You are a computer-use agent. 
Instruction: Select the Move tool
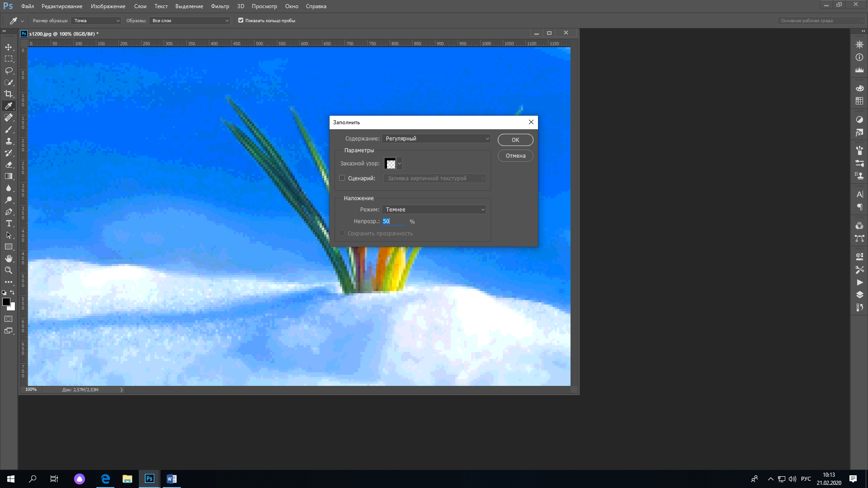tap(9, 47)
